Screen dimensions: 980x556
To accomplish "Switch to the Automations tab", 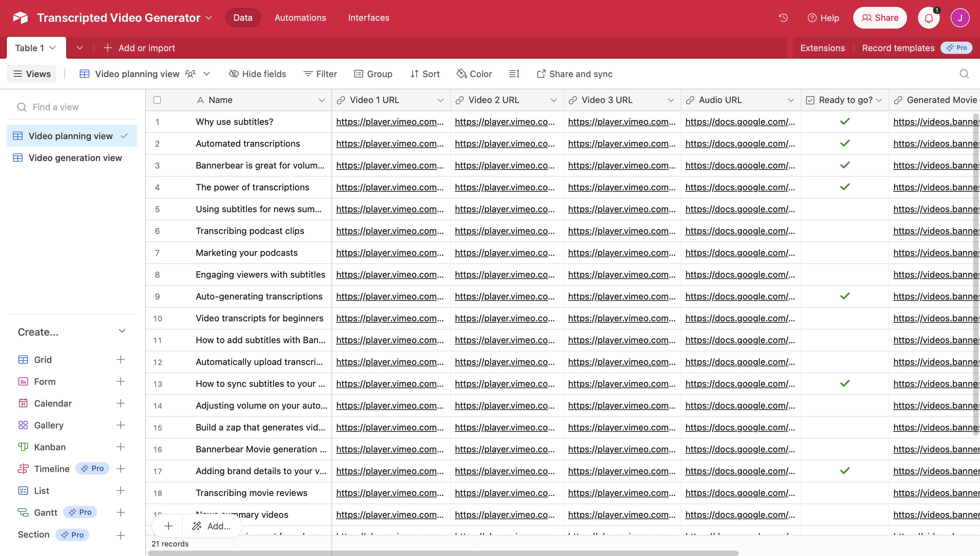I will (300, 17).
